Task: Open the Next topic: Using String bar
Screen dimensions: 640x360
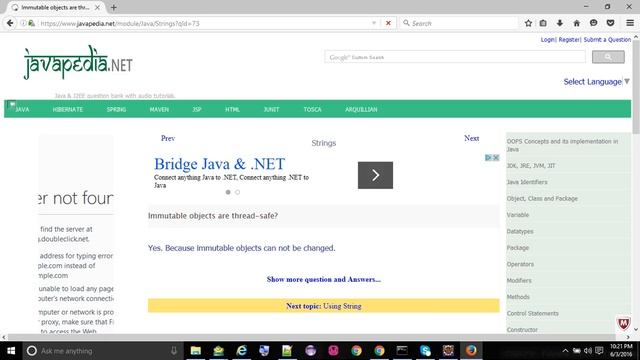Action: click(x=324, y=306)
